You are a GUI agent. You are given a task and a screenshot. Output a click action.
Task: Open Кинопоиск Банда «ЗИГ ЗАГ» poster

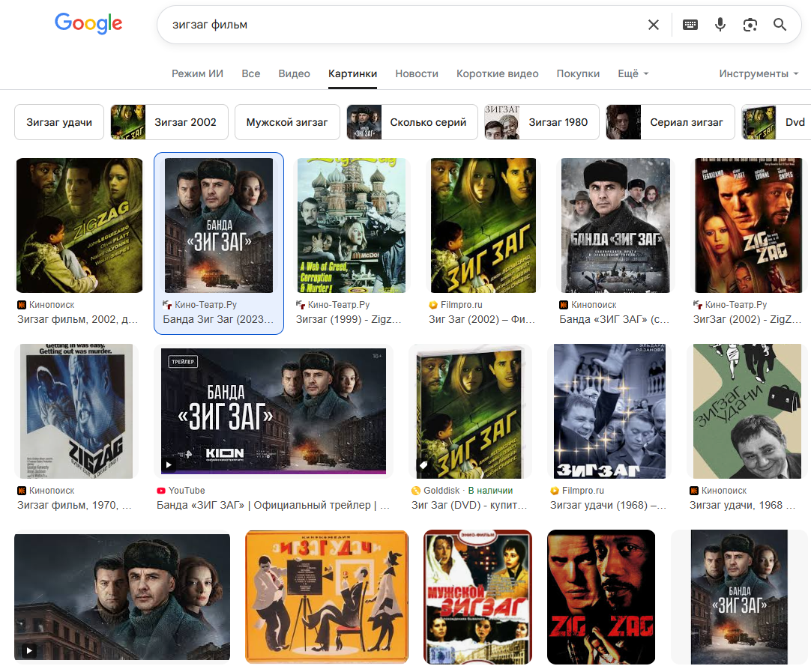pyautogui.click(x=615, y=225)
